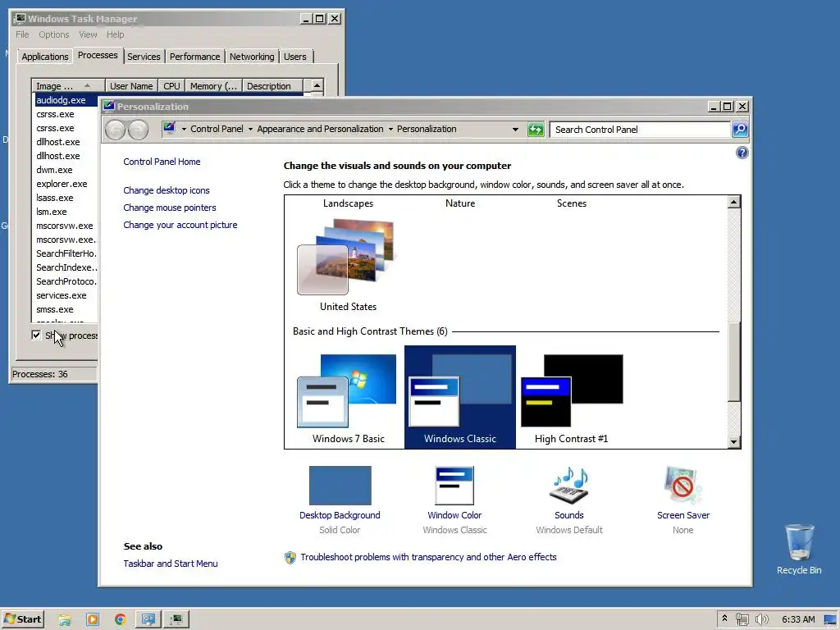This screenshot has height=630, width=840.
Task: Click the Start button
Action: pyautogui.click(x=22, y=620)
